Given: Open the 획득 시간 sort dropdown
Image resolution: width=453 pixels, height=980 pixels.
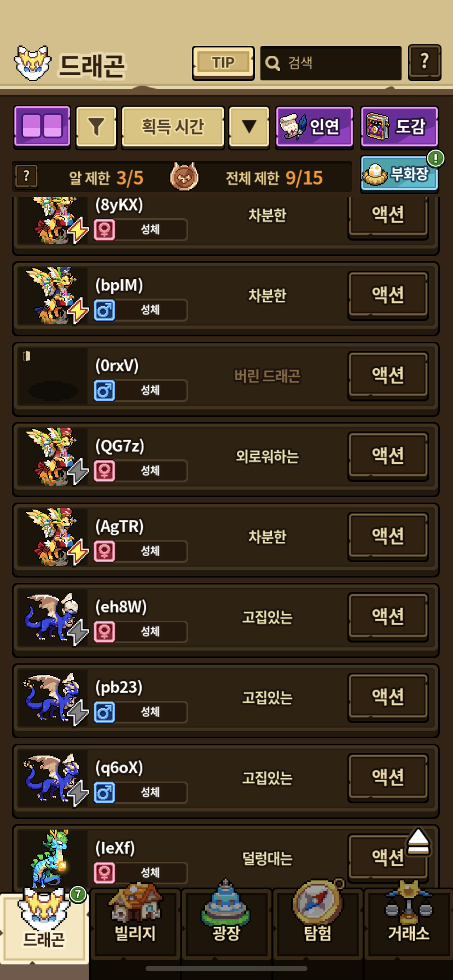Looking at the screenshot, I should (x=173, y=127).
